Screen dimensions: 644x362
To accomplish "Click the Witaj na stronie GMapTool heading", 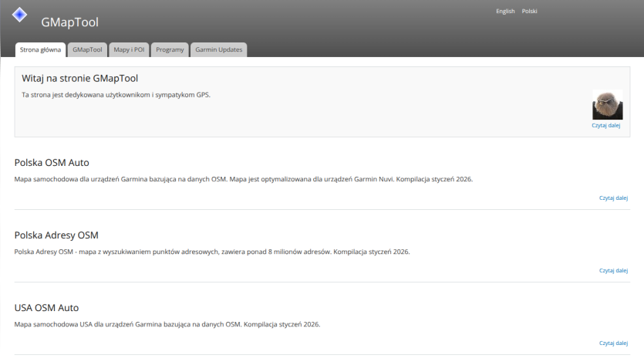I will [79, 78].
